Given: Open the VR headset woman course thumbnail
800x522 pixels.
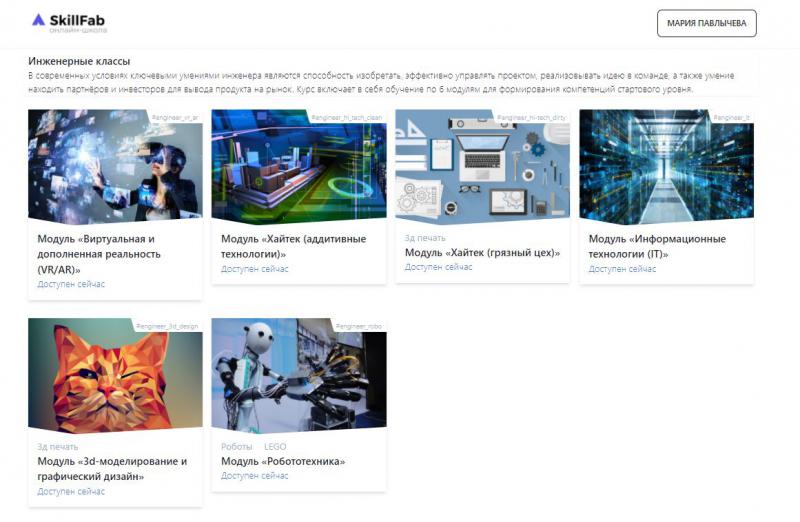Looking at the screenshot, I should coord(115,167).
